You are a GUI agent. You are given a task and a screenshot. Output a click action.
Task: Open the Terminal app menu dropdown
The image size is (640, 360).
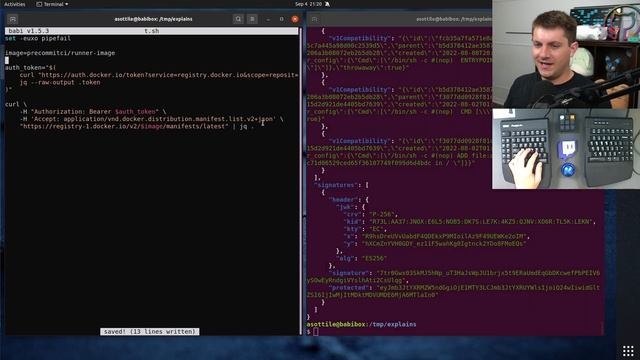[52, 4]
